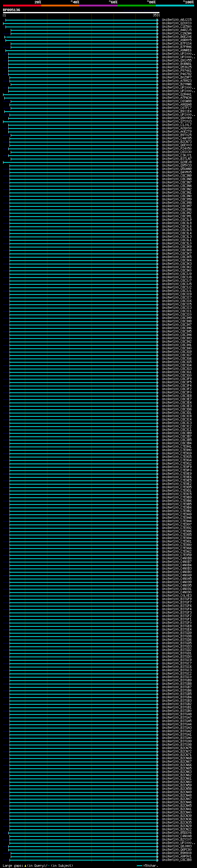Select hit label UniRef100_A9RHY5
The image size is (197, 868).
(177, 40)
